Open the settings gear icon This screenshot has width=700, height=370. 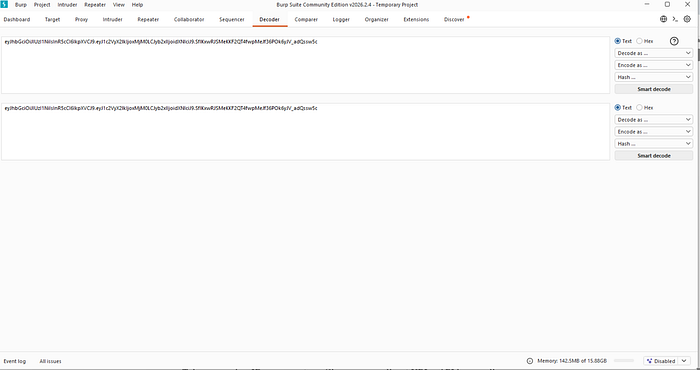(688, 19)
